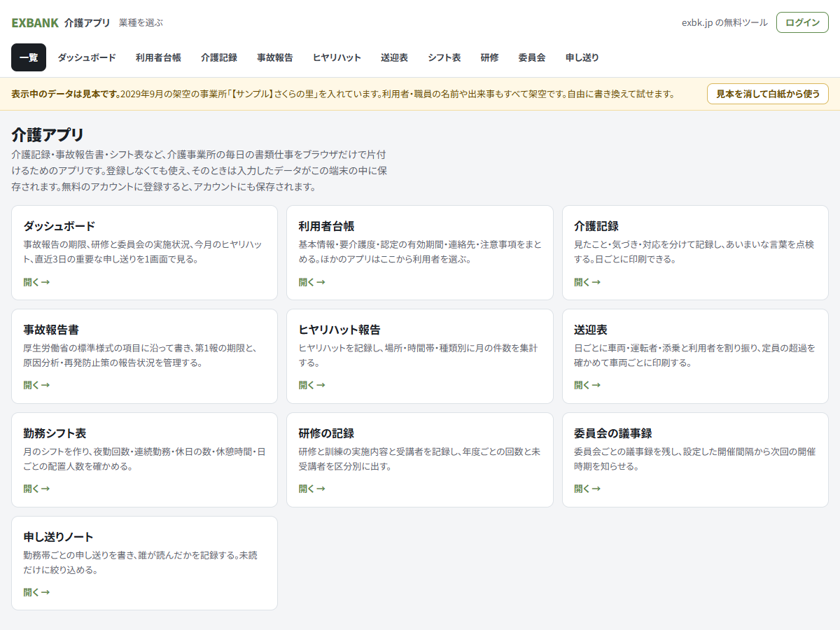840x630 pixels.
Task: Open 開く link in ダッシュボード card
Action: tap(36, 282)
